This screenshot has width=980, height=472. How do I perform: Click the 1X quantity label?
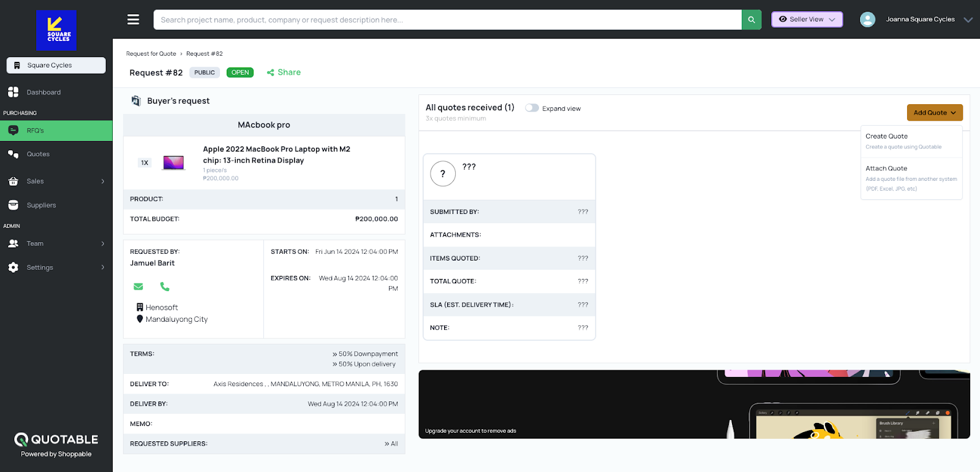pos(145,163)
